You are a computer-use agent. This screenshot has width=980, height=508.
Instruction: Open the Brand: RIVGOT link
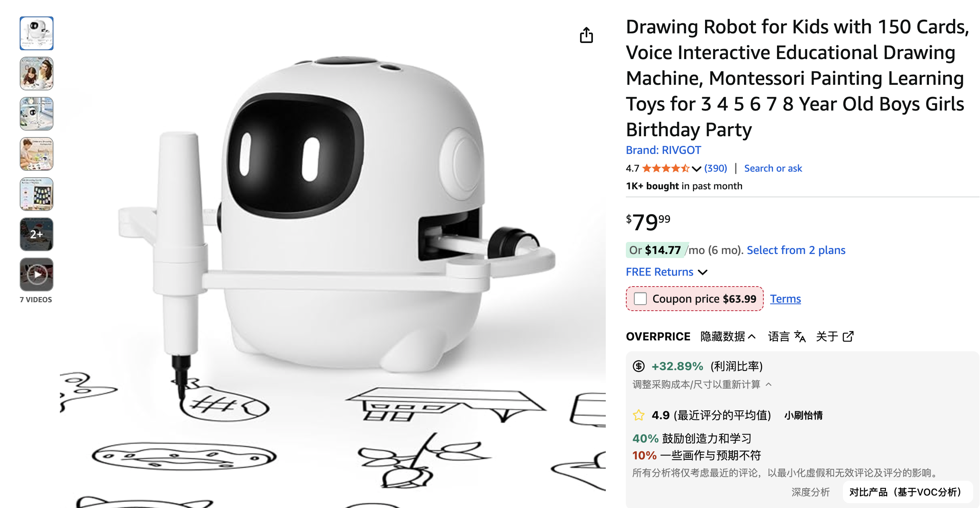coord(663,150)
